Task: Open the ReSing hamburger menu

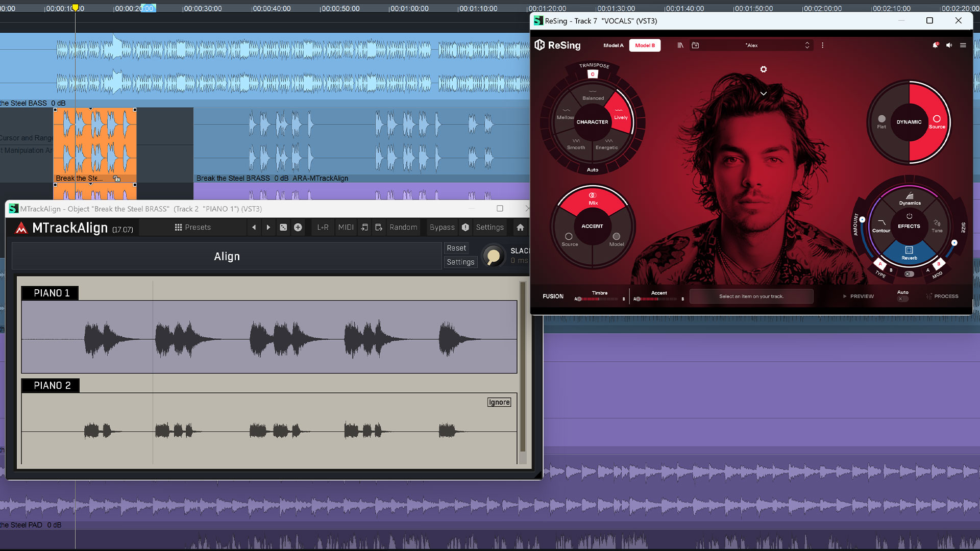Action: (963, 45)
